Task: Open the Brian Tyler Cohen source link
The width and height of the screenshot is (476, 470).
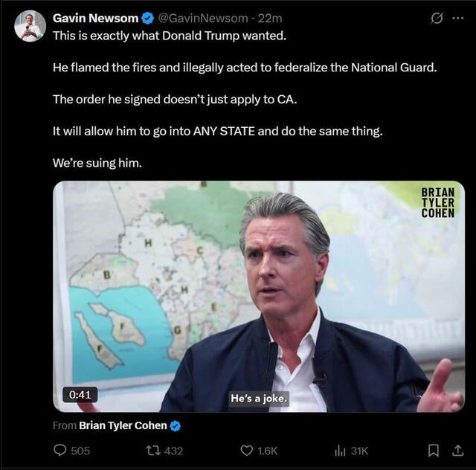Action: tap(123, 425)
